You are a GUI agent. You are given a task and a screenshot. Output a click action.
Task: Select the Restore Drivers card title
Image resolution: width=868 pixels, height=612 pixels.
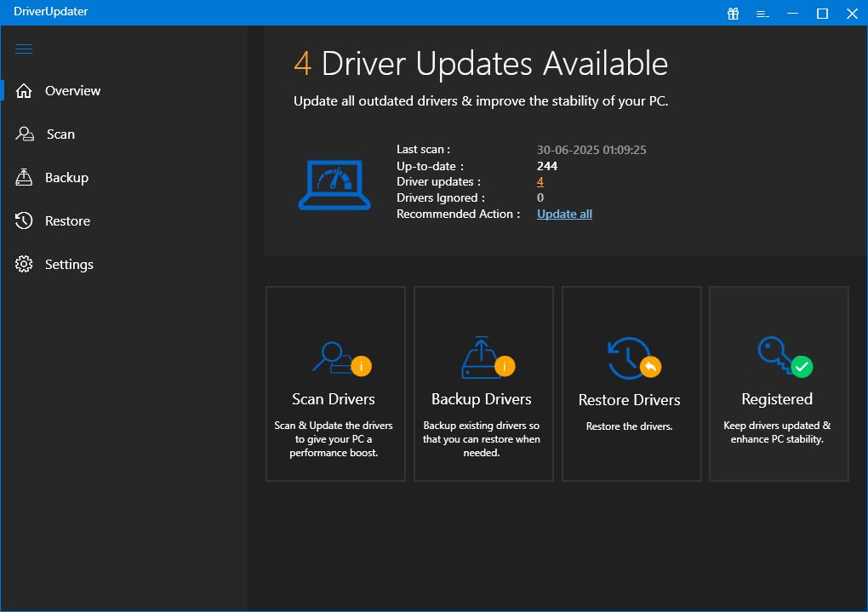coord(629,400)
